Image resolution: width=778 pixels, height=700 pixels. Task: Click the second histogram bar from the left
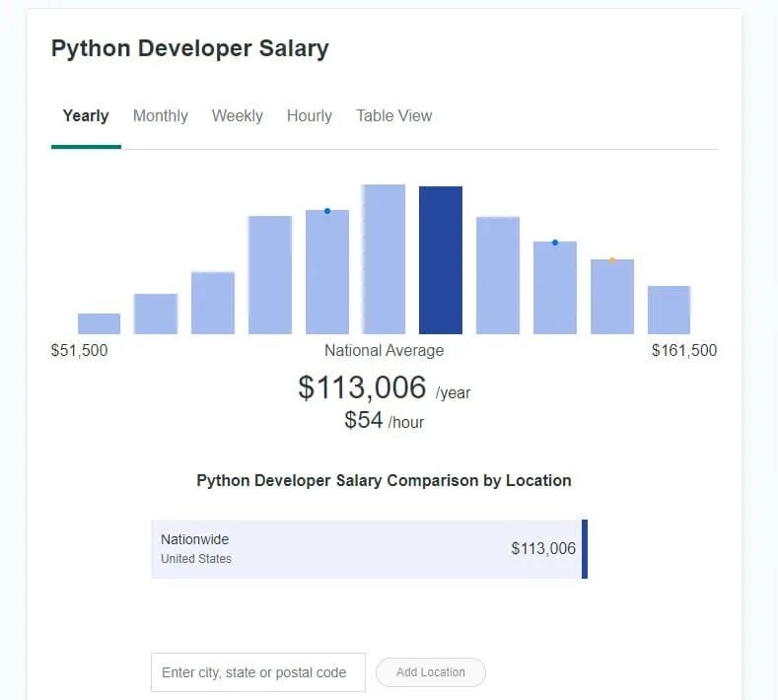point(156,314)
